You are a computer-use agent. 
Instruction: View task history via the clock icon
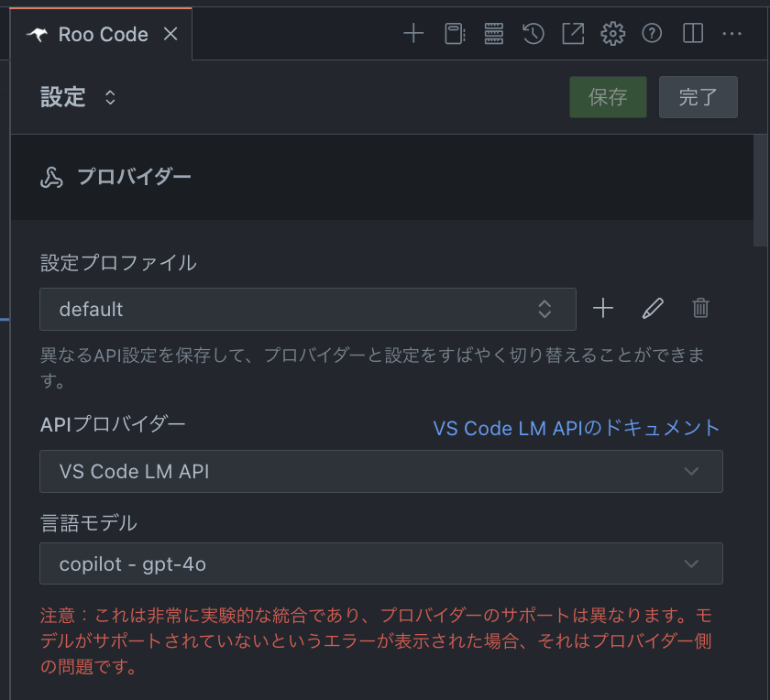click(532, 33)
